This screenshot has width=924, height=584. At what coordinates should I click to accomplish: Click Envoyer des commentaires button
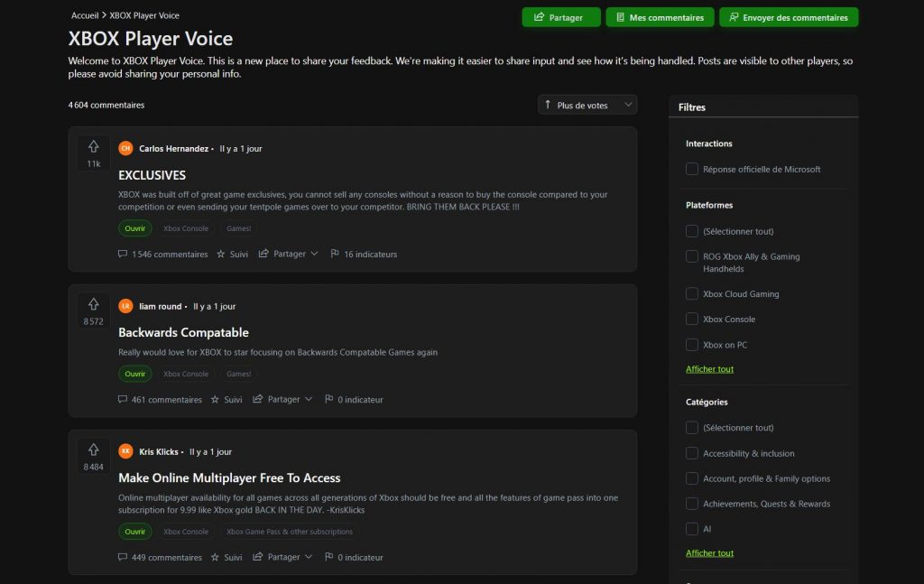pyautogui.click(x=789, y=18)
